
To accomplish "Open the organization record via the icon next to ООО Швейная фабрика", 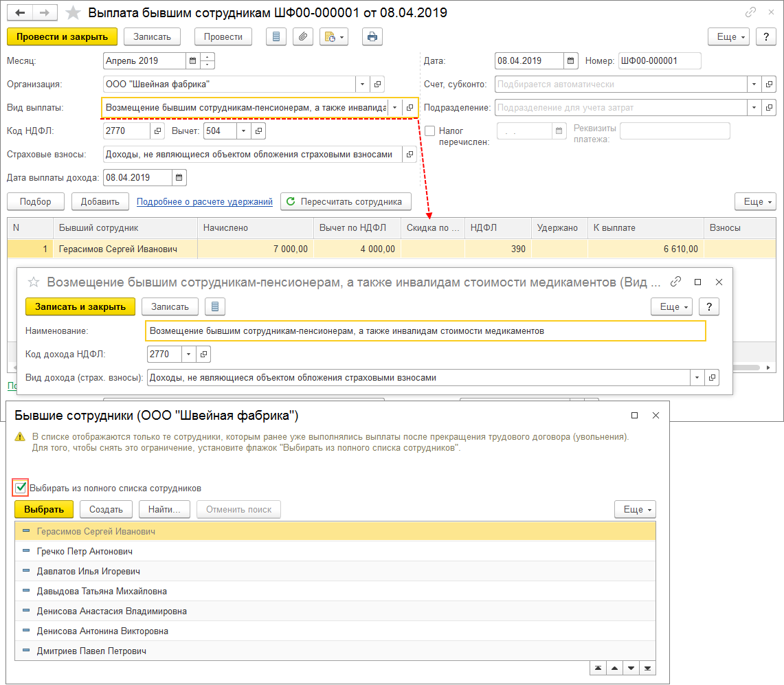I will point(377,85).
